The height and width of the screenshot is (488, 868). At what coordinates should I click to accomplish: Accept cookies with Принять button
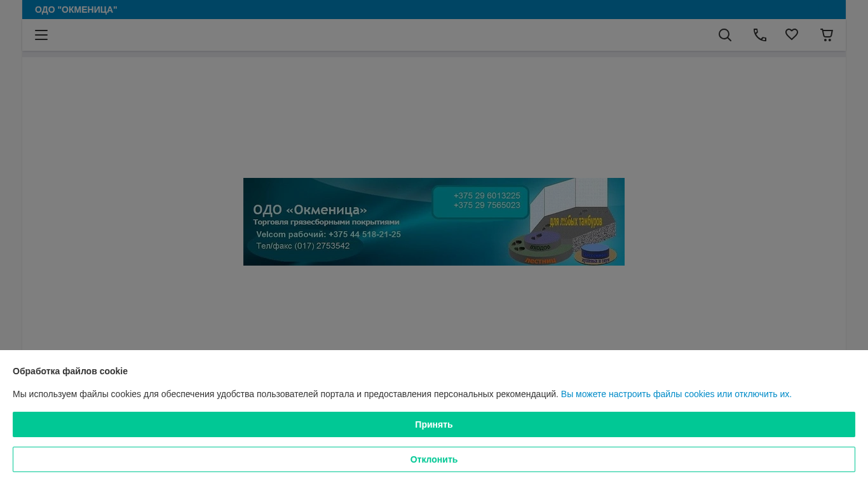click(434, 424)
